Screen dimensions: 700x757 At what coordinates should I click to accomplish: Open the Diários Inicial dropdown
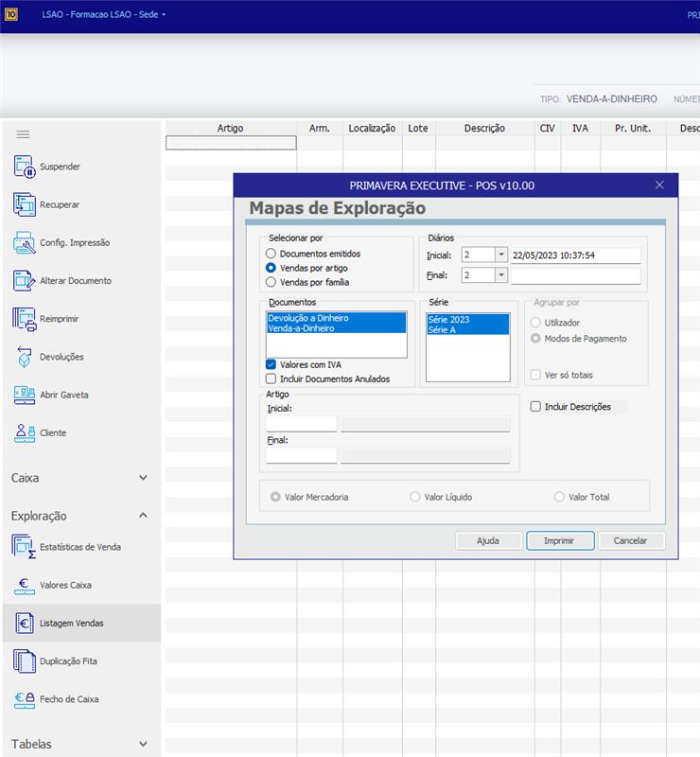coord(500,255)
